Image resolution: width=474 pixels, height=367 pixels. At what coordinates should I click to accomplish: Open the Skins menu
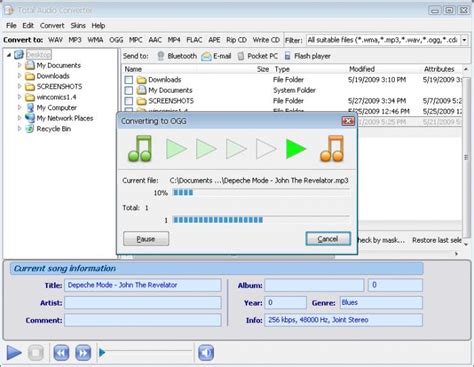[78, 26]
